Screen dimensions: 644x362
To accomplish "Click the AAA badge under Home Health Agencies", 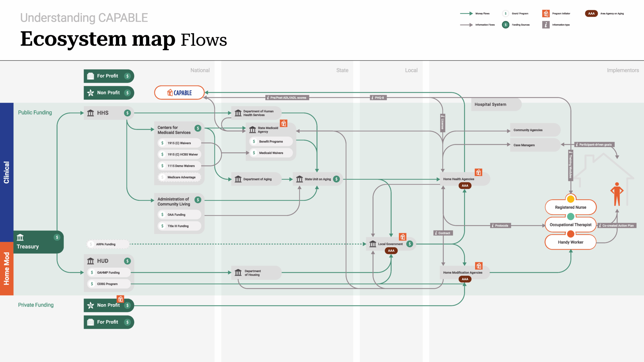I will point(465,186).
